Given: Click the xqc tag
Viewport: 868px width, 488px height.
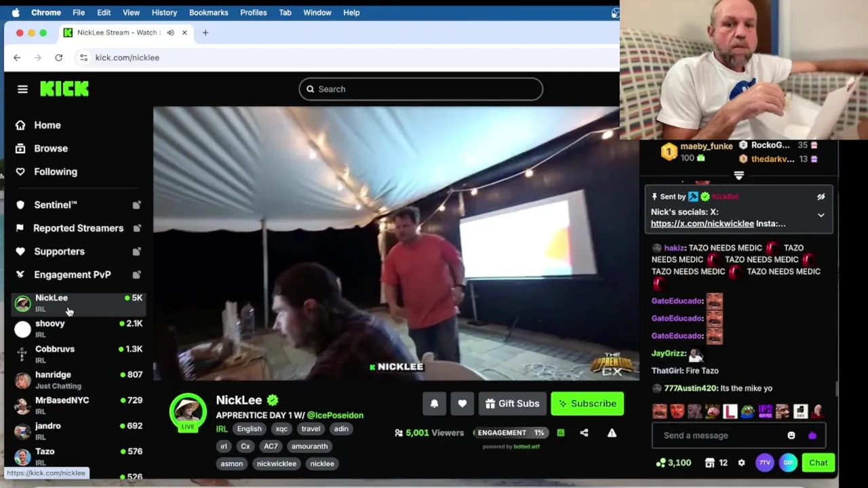Looking at the screenshot, I should [281, 429].
